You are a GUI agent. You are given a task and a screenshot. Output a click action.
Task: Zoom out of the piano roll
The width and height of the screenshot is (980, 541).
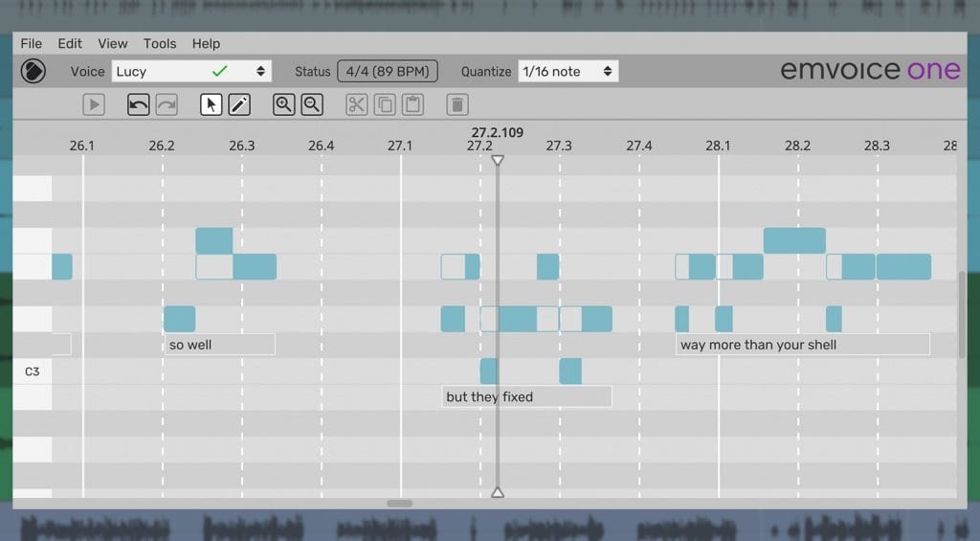[x=312, y=104]
